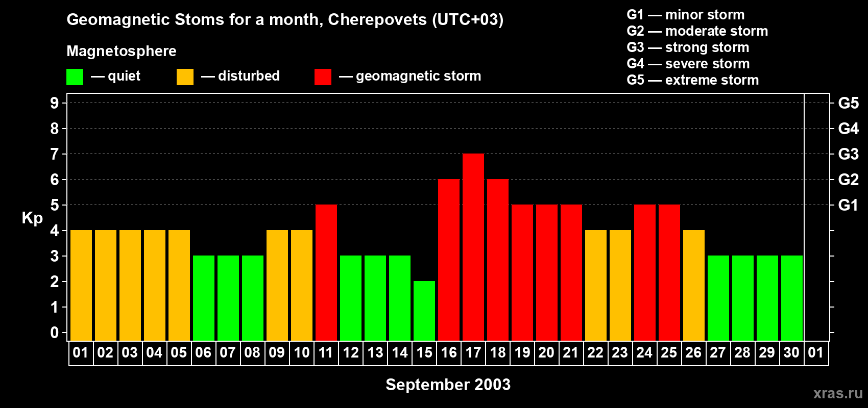
Task: Click the 'disturbed' legend label
Action: click(x=249, y=76)
